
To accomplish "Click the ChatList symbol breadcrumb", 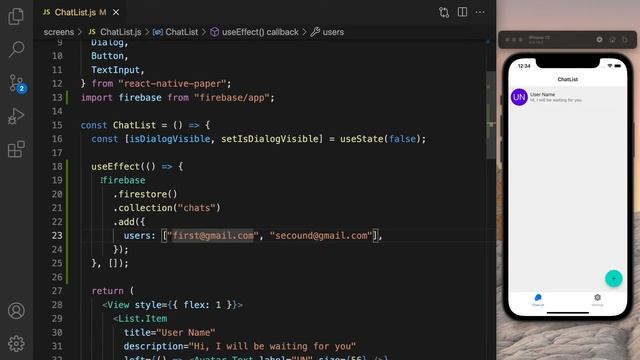I will [x=176, y=32].
